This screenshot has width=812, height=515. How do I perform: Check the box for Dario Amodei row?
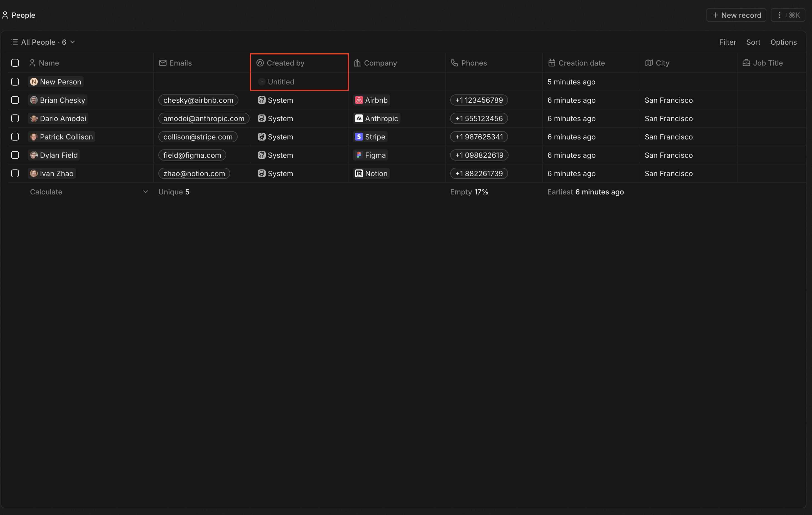pyautogui.click(x=15, y=118)
